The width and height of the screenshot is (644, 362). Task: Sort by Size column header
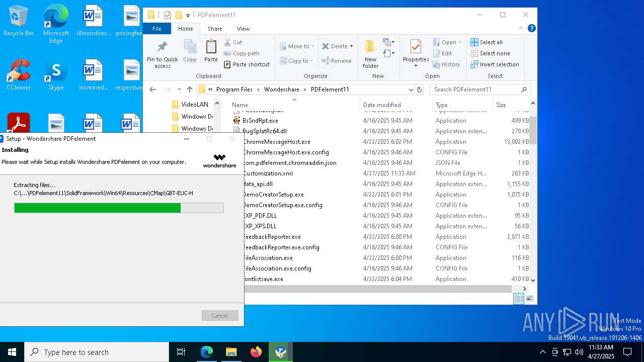(x=511, y=105)
